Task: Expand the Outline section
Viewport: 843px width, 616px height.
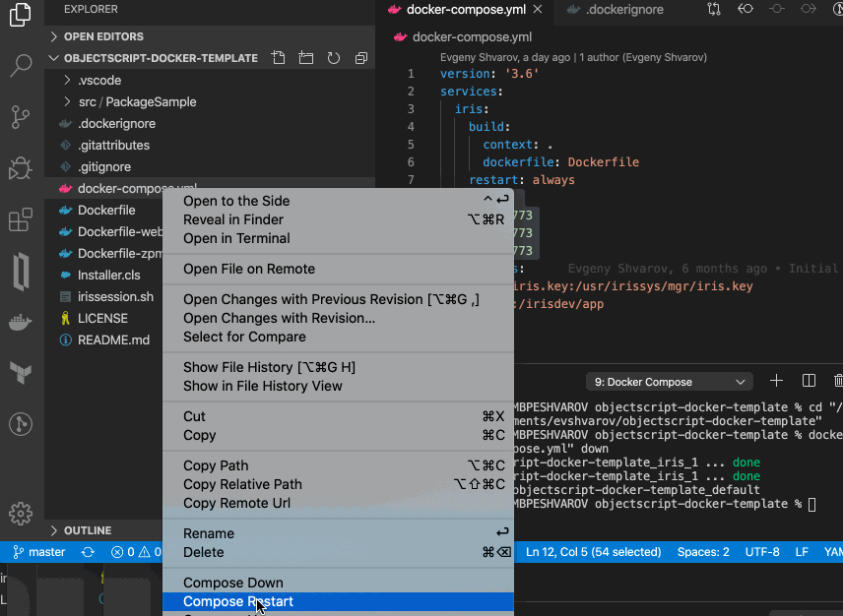Action: coord(88,530)
